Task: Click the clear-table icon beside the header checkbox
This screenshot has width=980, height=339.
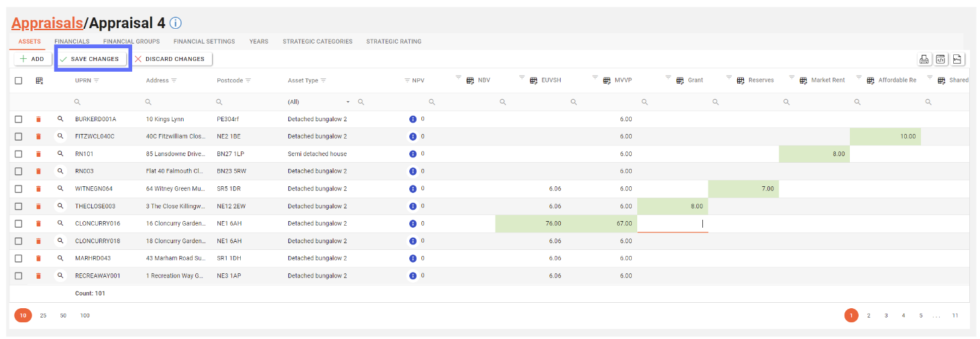Action: pyautogui.click(x=39, y=80)
